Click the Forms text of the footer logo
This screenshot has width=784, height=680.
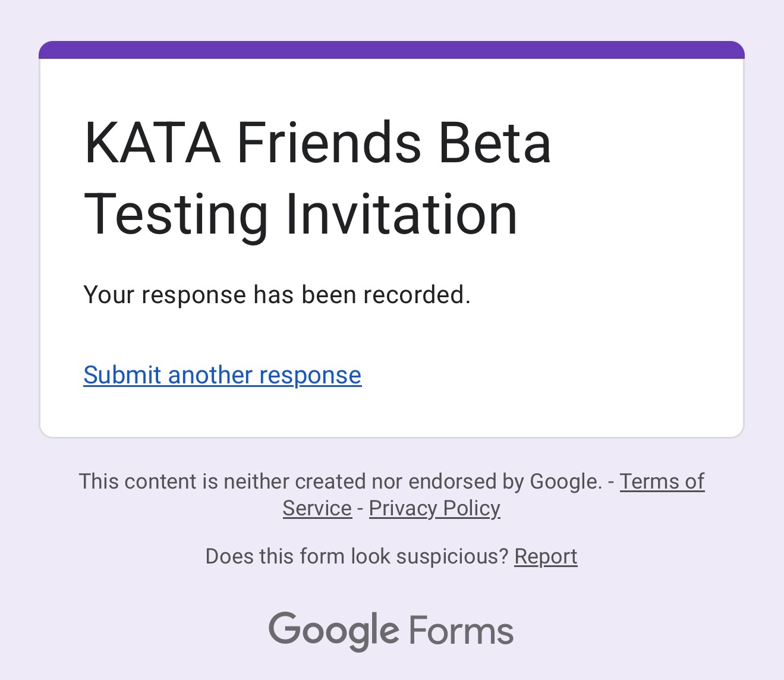pos(461,631)
